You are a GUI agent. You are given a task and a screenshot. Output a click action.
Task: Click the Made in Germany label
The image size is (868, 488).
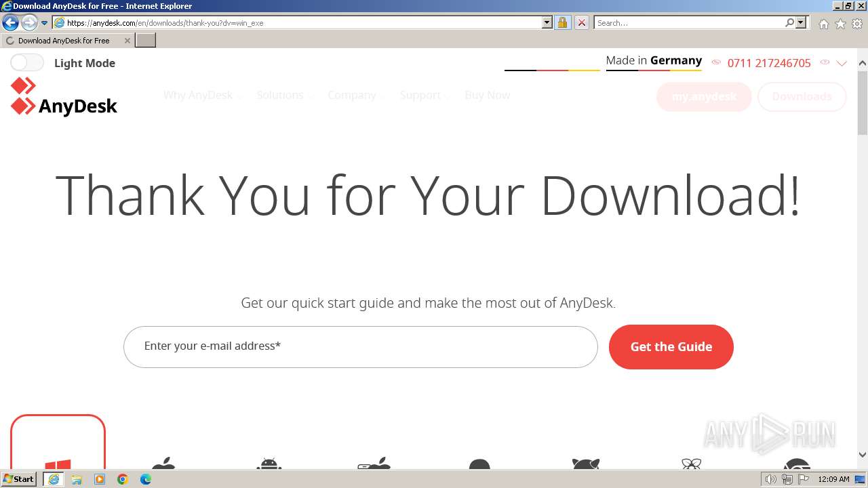pyautogui.click(x=654, y=60)
